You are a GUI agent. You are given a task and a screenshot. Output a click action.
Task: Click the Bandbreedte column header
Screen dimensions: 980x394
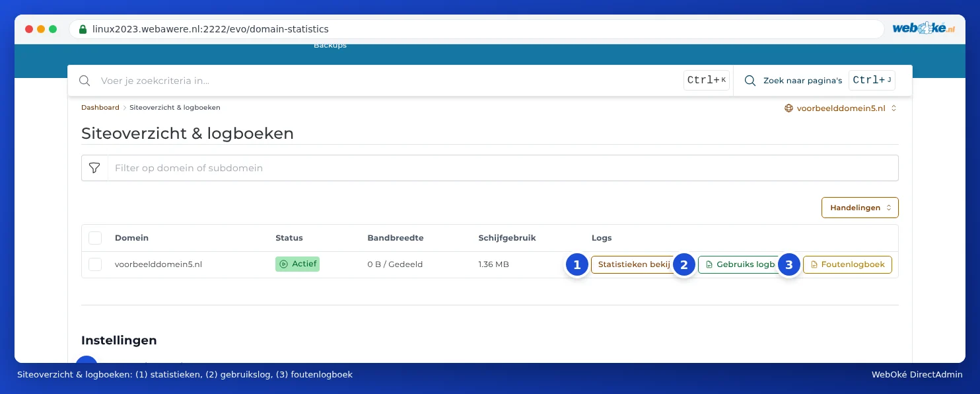tap(396, 238)
